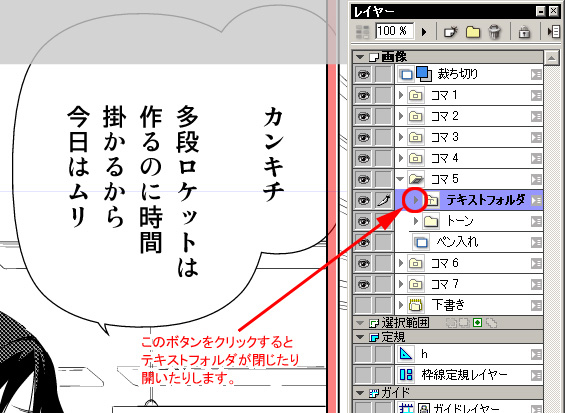Open properties icon for コマ 4 row
This screenshot has width=565, height=413.
[x=536, y=158]
